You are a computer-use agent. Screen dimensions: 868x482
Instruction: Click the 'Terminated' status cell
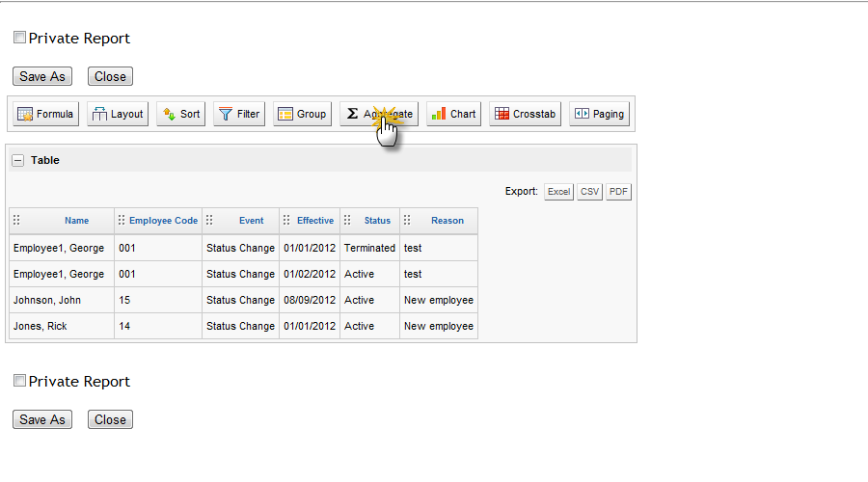point(369,248)
